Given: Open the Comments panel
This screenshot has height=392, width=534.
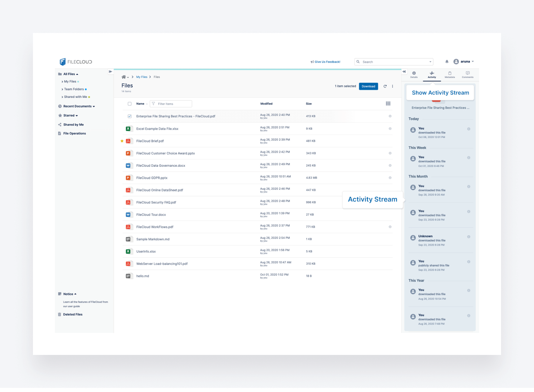Looking at the screenshot, I should [467, 75].
